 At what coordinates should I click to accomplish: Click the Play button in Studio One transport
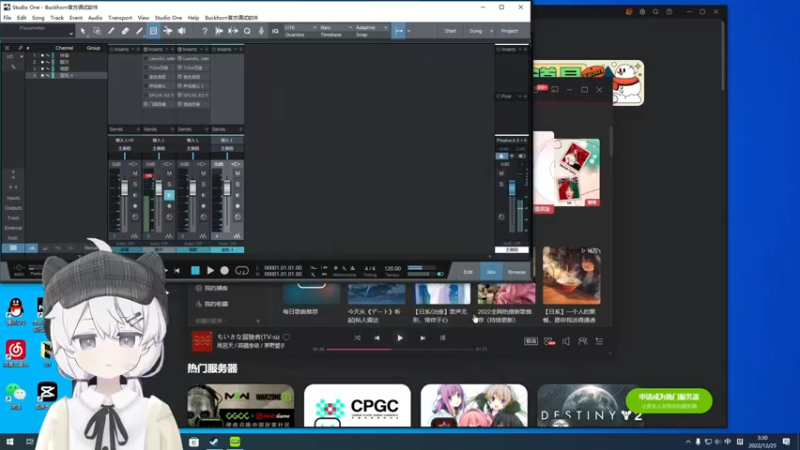point(210,271)
